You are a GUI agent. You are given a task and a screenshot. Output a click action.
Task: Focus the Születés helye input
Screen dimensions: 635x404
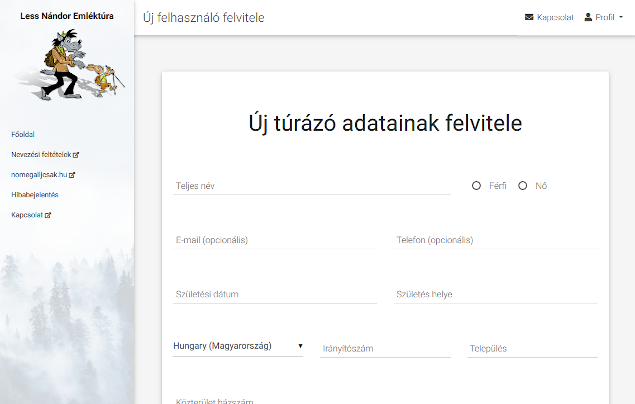496,294
